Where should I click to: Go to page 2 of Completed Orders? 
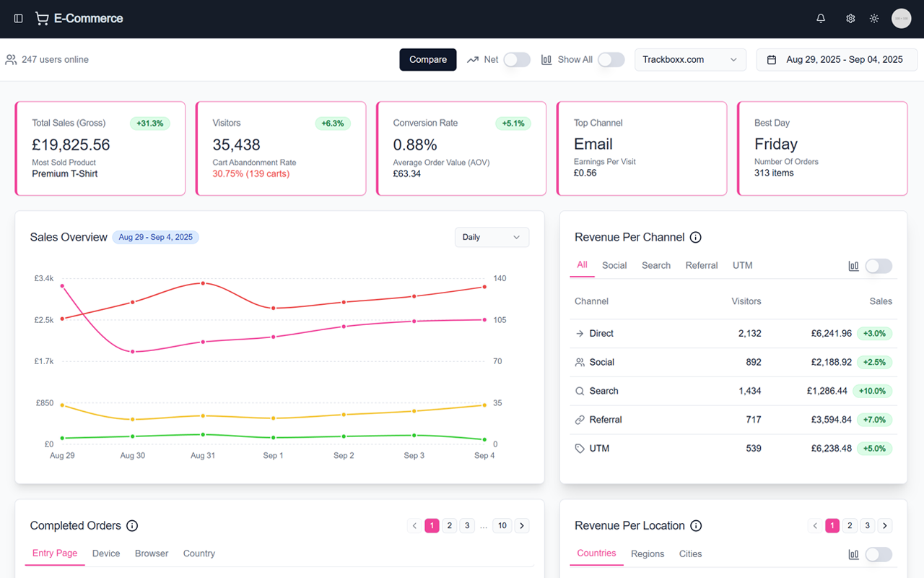449,525
